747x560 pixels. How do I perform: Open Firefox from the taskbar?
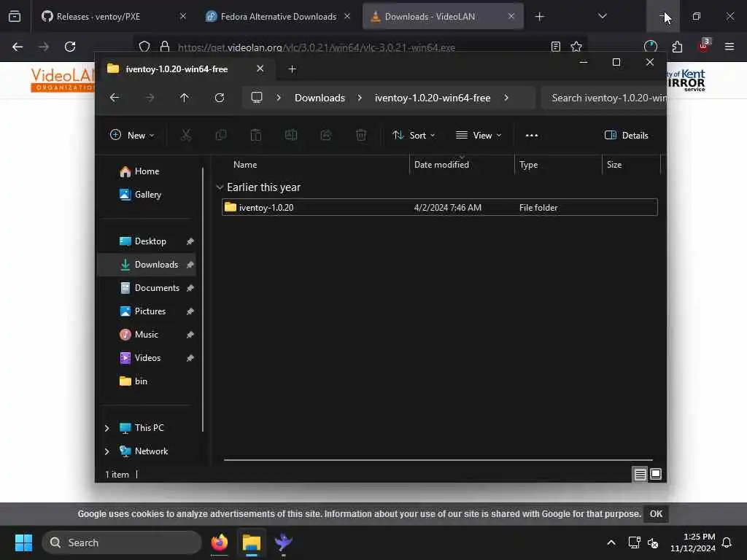220,542
